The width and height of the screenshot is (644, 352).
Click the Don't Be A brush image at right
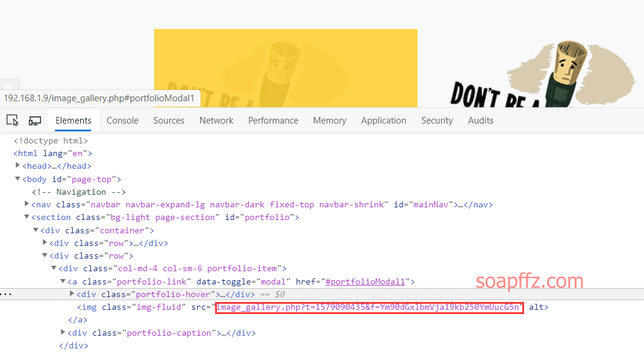pyautogui.click(x=542, y=74)
